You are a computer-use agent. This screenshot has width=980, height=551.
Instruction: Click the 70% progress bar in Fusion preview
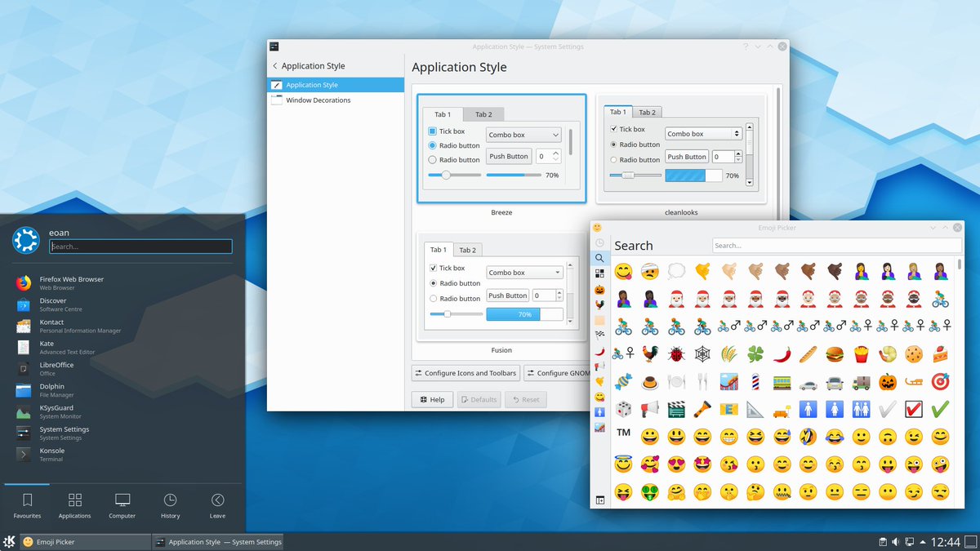tap(524, 314)
